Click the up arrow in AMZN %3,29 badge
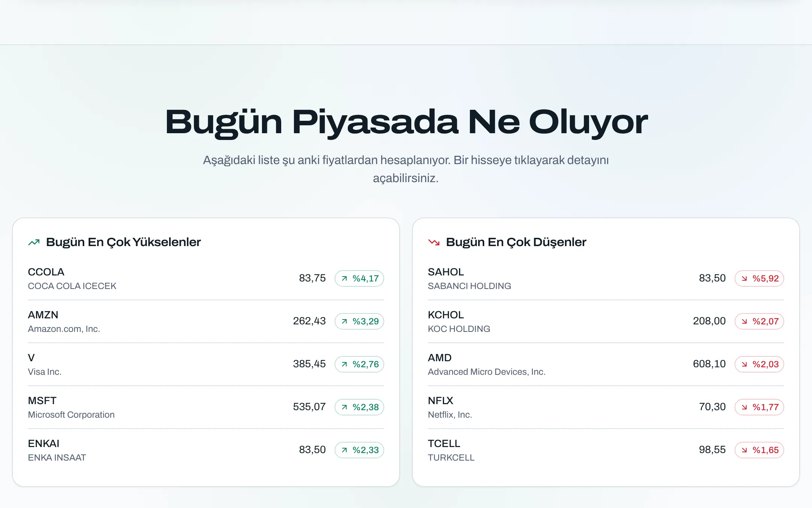The image size is (812, 508). [344, 321]
